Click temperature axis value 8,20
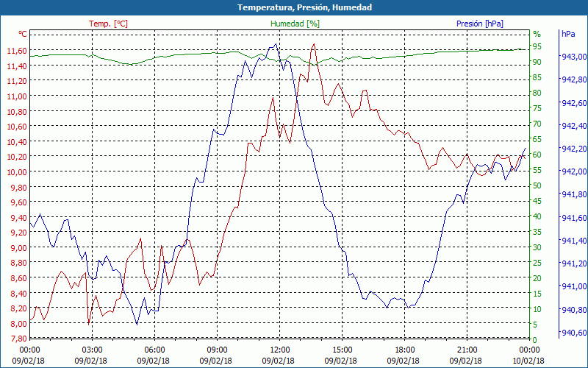588x368 pixels. click(19, 308)
